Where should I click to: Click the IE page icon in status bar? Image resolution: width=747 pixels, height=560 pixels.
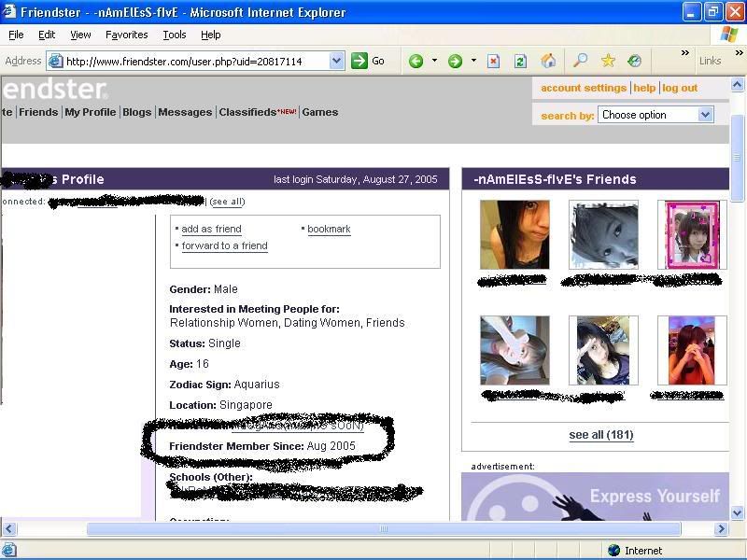click(x=9, y=550)
